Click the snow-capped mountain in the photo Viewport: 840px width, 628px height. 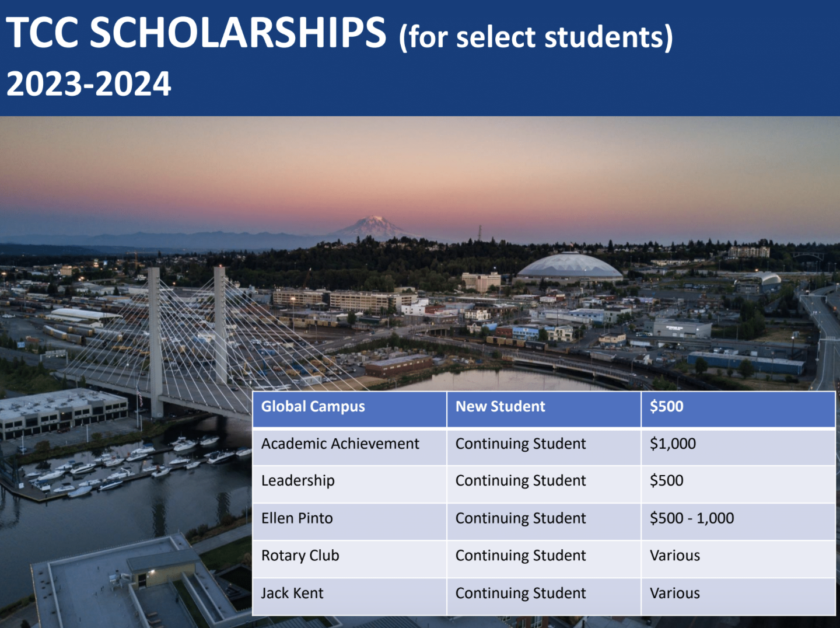pyautogui.click(x=374, y=226)
